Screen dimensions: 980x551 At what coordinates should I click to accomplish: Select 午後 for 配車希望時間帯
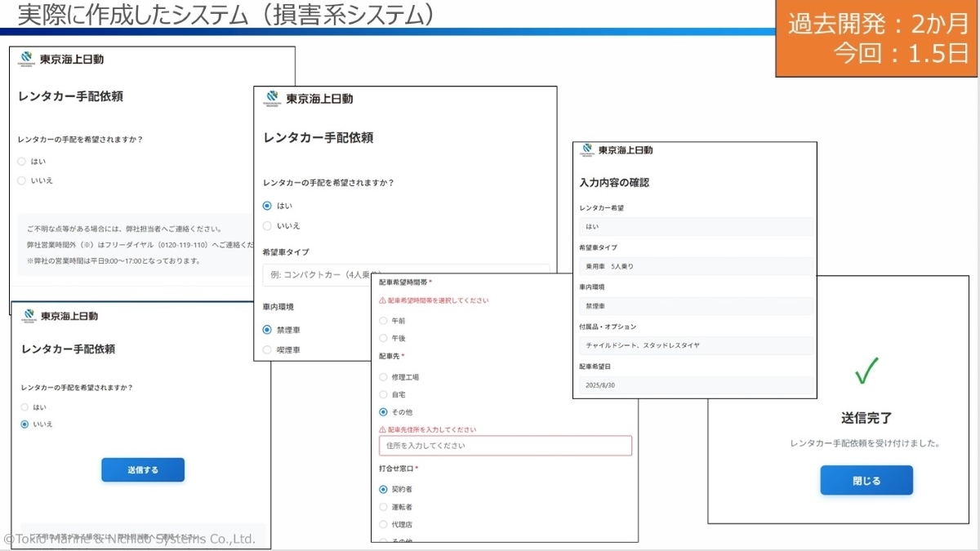click(383, 338)
